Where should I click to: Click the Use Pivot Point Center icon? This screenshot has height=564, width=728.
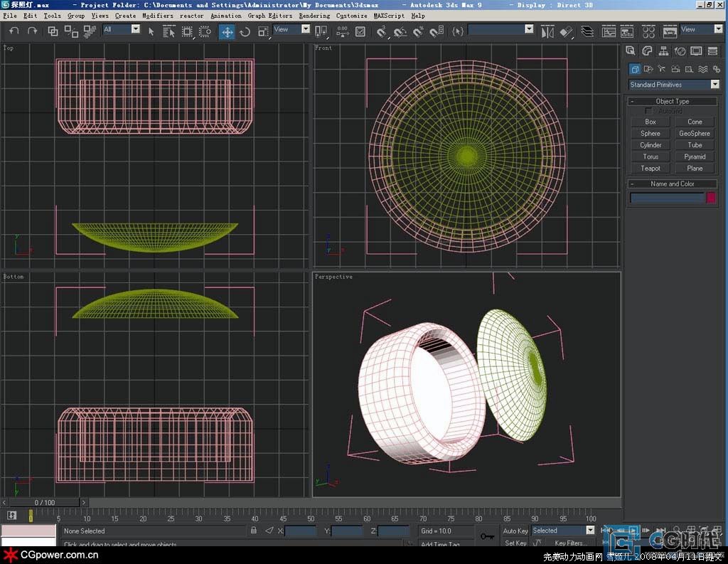point(321,31)
